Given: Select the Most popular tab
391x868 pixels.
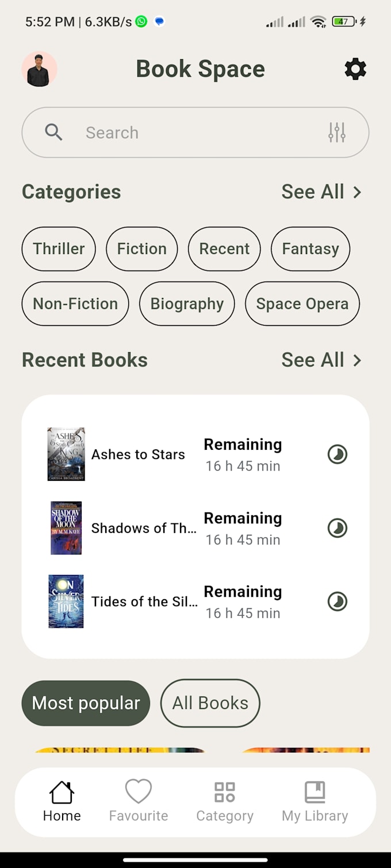Looking at the screenshot, I should coord(86,703).
